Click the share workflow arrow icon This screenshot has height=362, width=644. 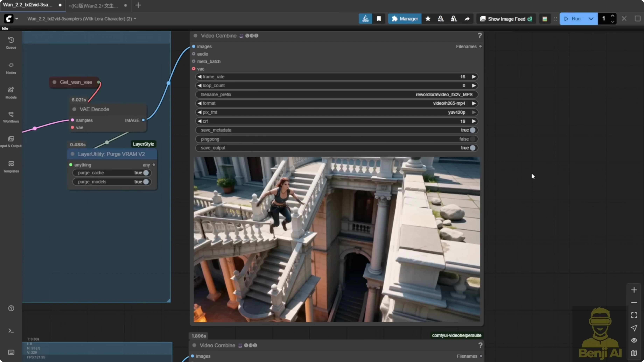(467, 19)
